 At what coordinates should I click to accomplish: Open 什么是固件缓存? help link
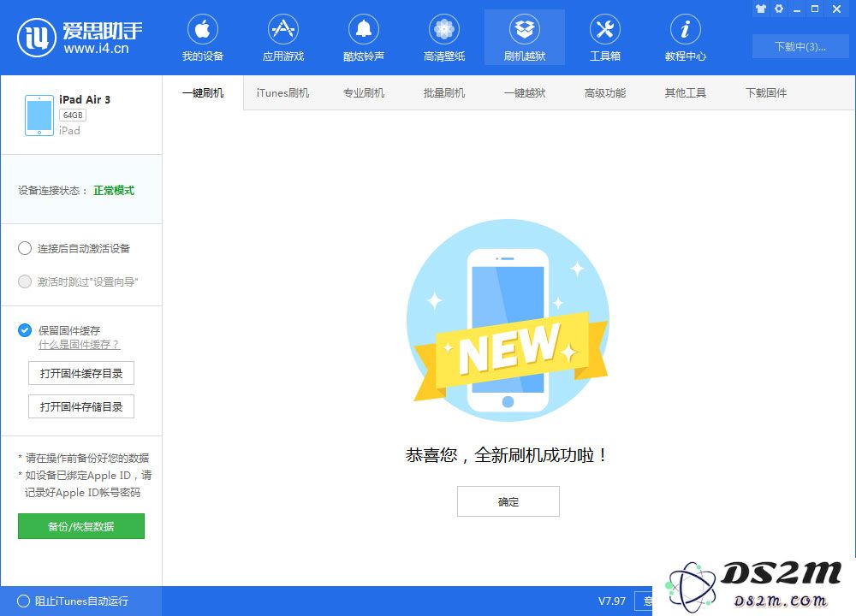coord(79,345)
